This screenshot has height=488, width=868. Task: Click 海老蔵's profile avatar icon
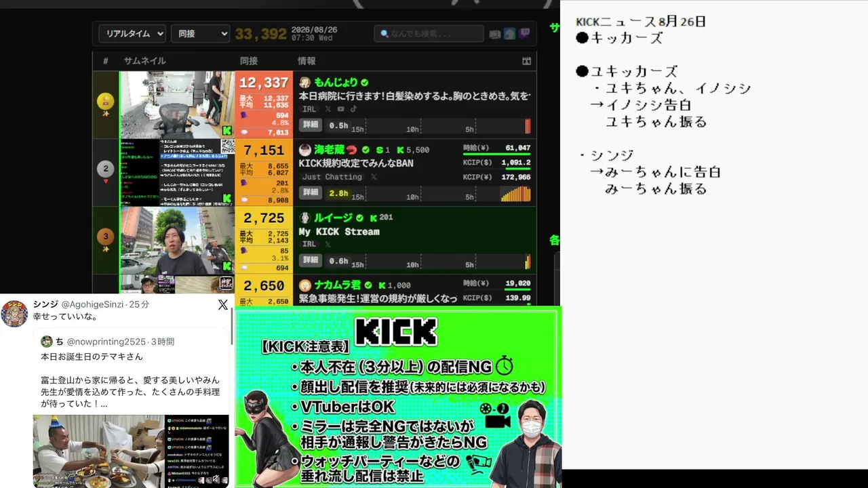305,150
